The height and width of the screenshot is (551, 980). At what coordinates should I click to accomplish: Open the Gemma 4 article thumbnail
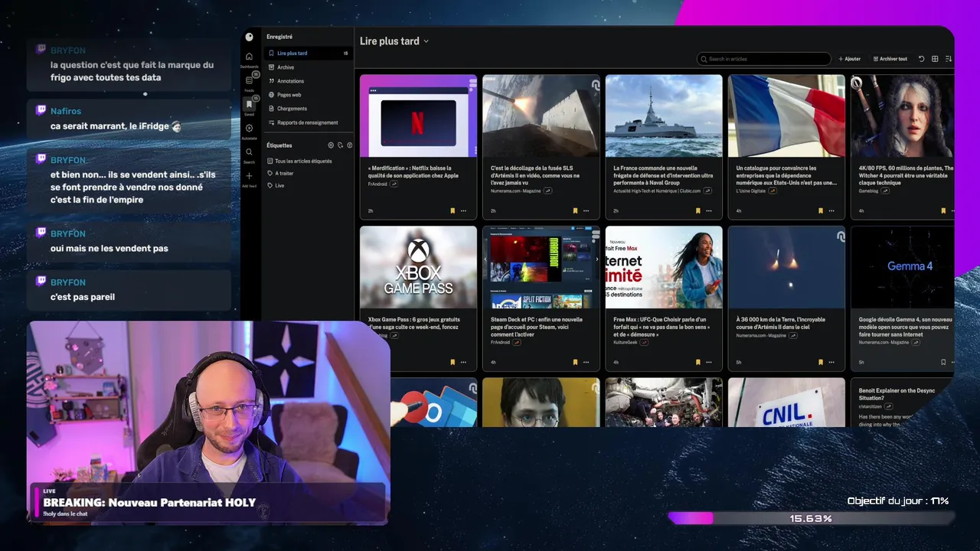(903, 266)
